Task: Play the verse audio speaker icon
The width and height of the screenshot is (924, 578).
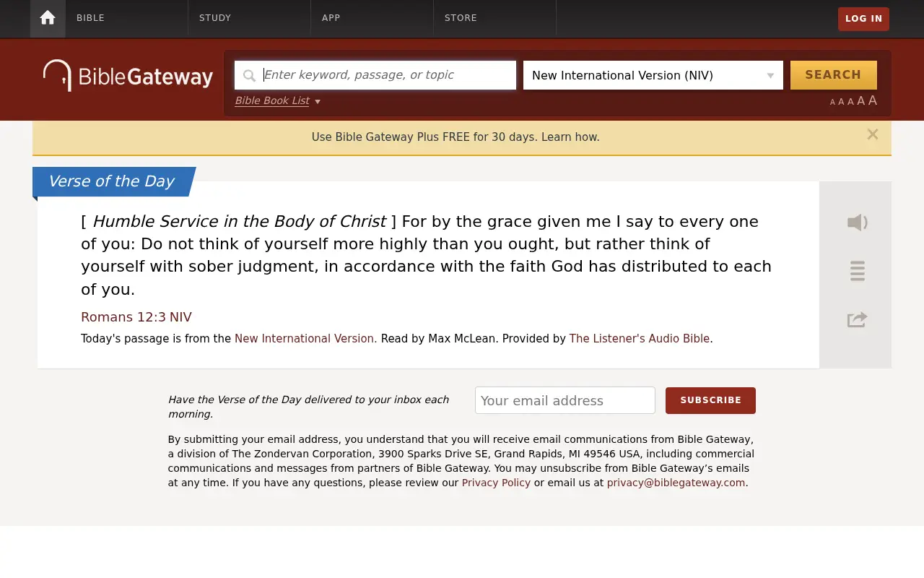Action: click(x=857, y=223)
